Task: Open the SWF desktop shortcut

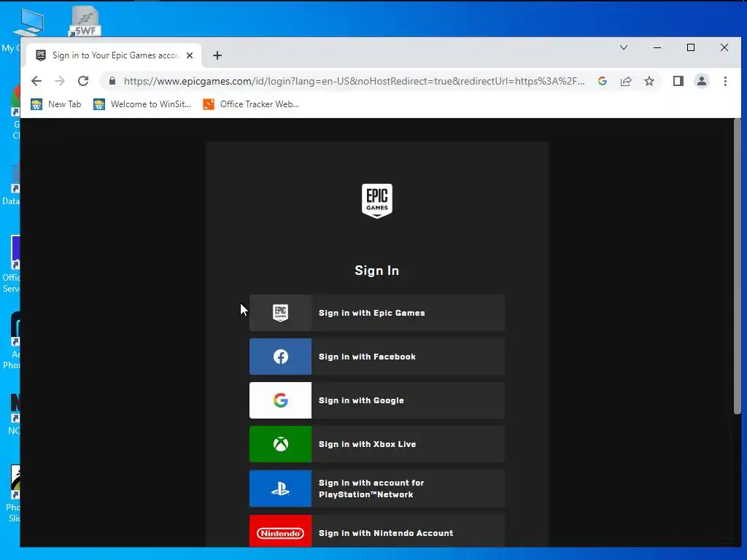Action: 85,21
